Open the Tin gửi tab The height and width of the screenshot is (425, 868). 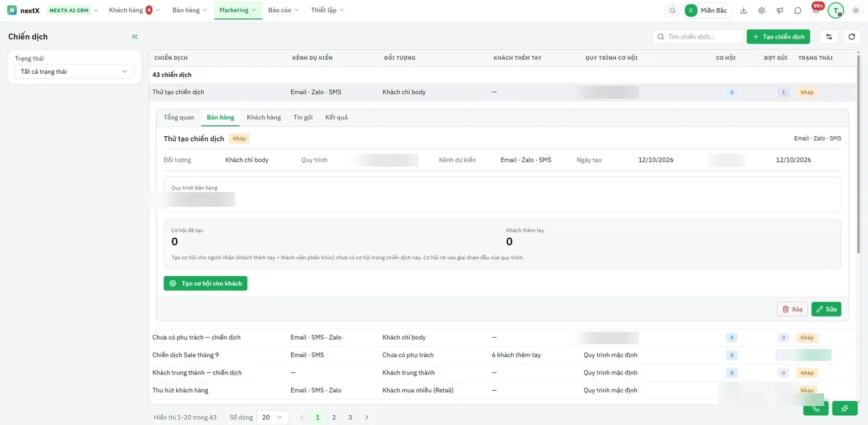click(x=303, y=117)
